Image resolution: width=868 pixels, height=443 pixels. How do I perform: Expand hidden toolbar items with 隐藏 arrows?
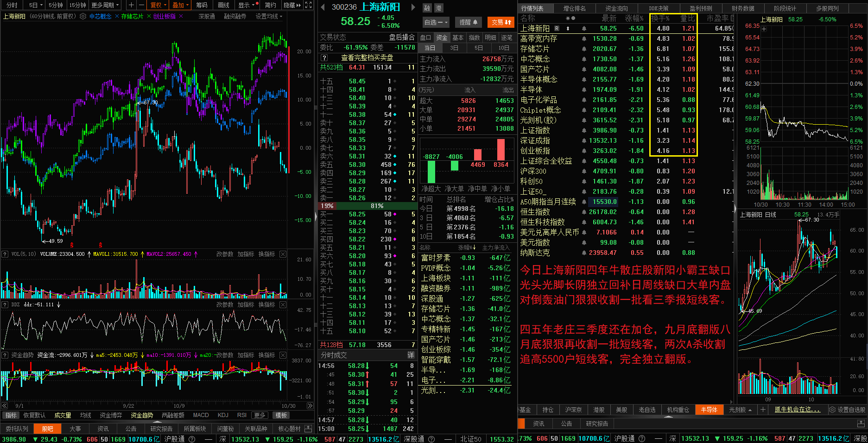pyautogui.click(x=292, y=5)
